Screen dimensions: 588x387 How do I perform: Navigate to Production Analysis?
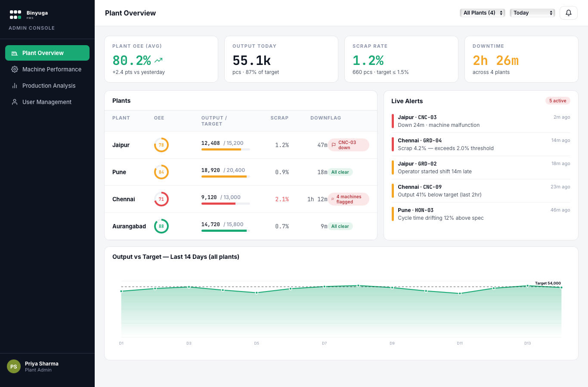[47, 86]
